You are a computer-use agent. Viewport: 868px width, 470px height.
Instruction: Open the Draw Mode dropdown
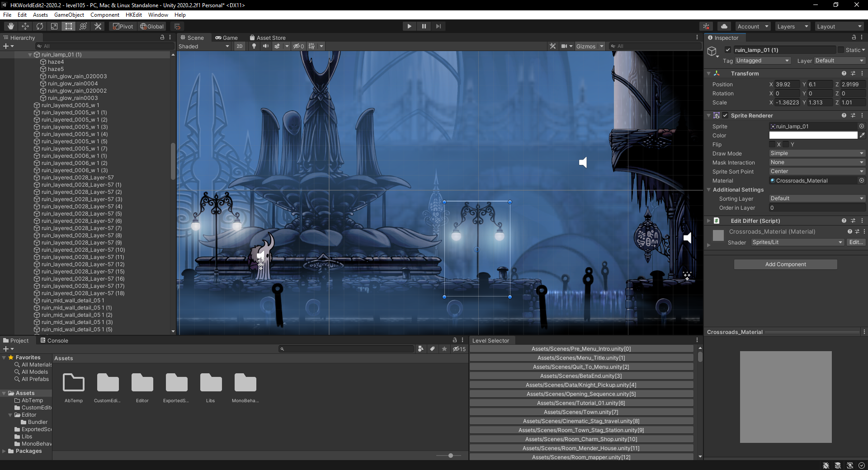[x=816, y=153]
